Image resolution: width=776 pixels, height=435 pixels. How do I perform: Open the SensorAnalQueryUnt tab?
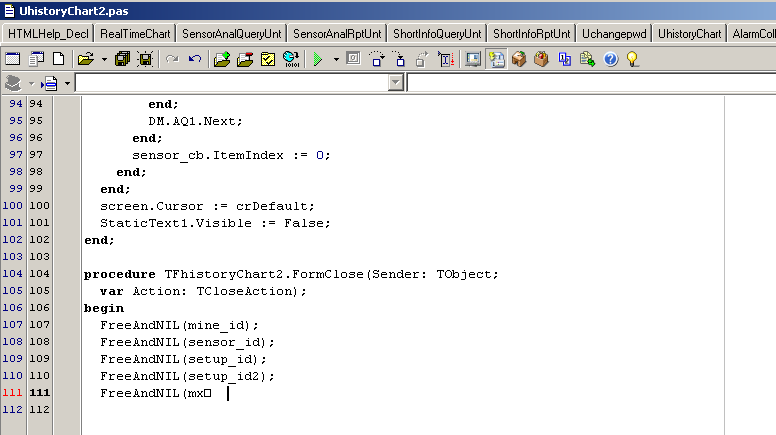[233, 33]
